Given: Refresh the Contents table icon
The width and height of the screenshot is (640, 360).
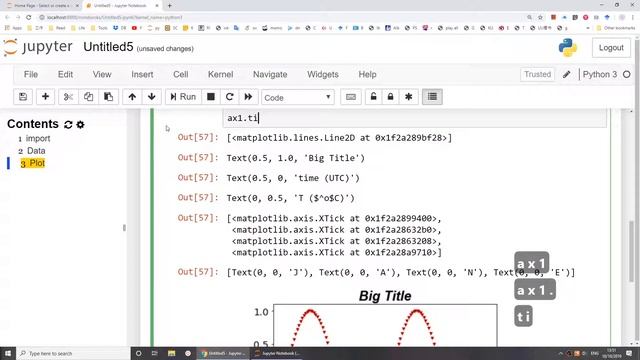Looking at the screenshot, I should point(68,124).
